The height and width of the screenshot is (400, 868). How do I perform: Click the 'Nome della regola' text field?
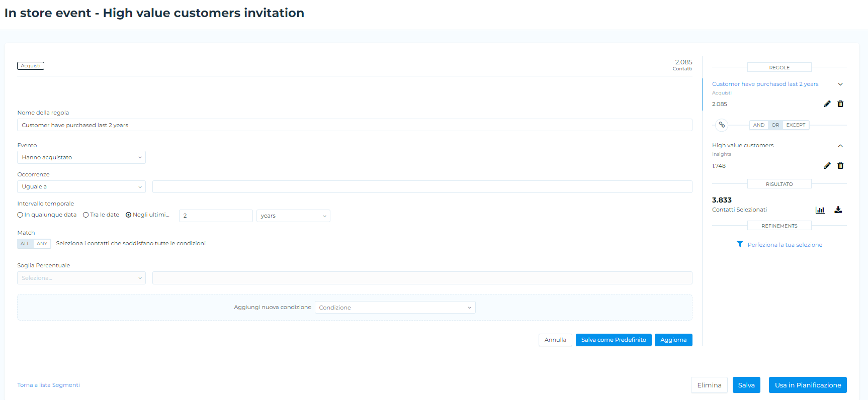coord(355,125)
